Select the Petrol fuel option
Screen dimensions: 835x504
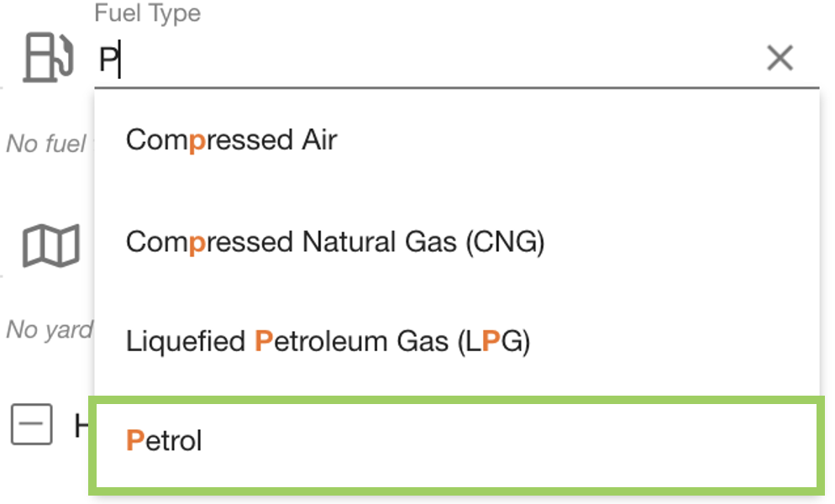point(165,440)
